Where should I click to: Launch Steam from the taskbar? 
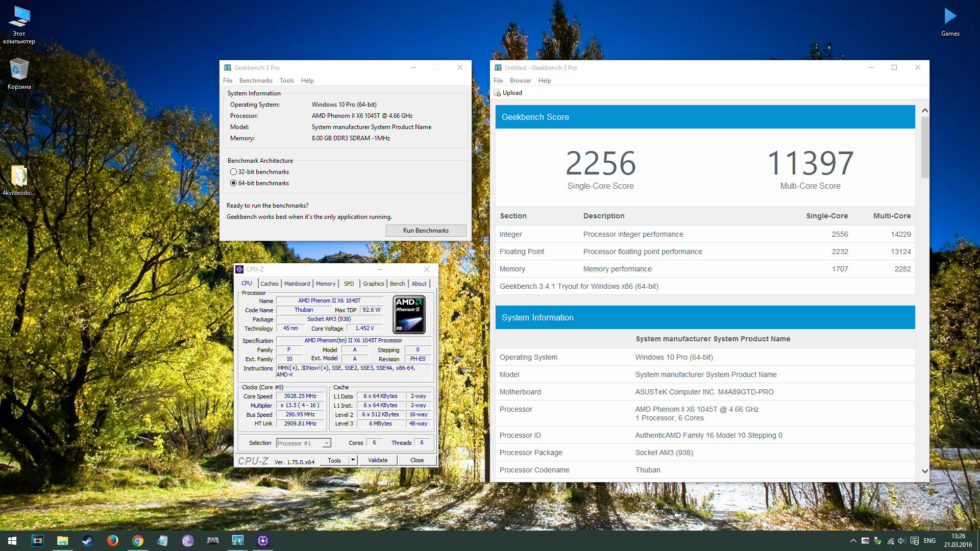[x=88, y=540]
